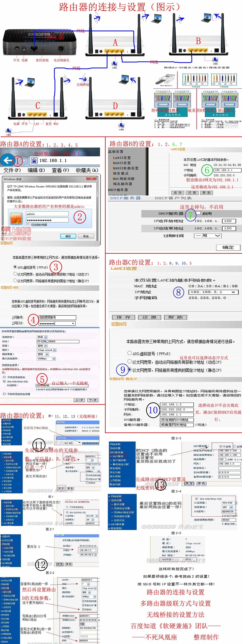Open the 文件(F) menu
242x644 pixels.
pyautogui.click(x=12, y=170)
